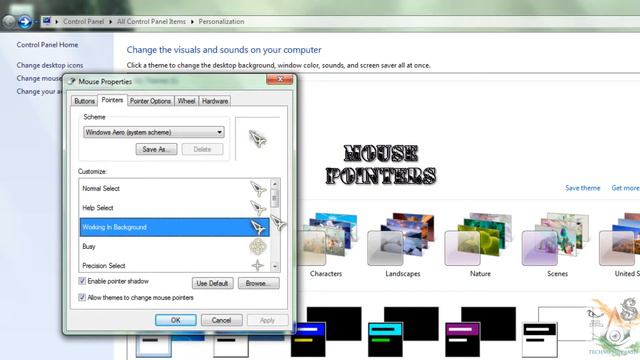Click All Control Panel Items breadcrumb

pyautogui.click(x=151, y=22)
